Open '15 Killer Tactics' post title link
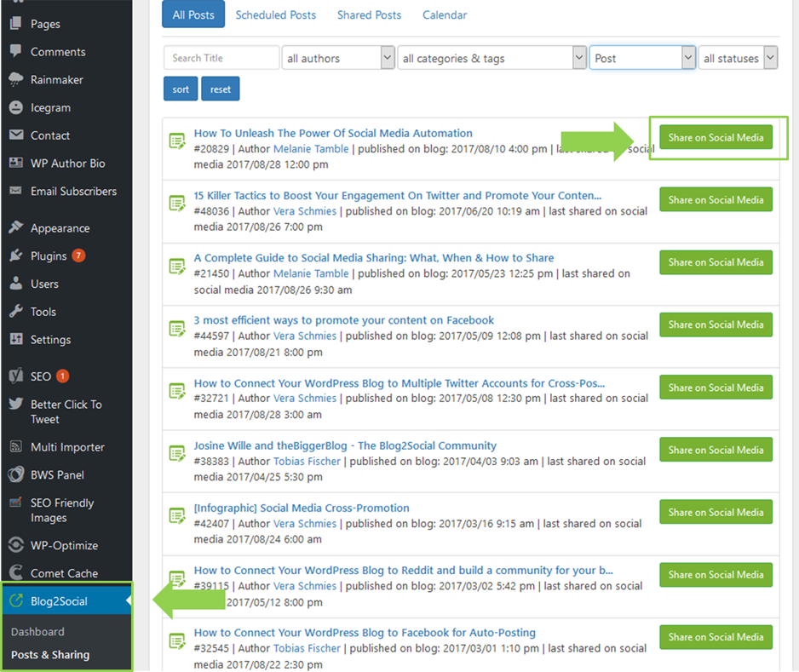Image resolution: width=799 pixels, height=672 pixels. (x=398, y=196)
